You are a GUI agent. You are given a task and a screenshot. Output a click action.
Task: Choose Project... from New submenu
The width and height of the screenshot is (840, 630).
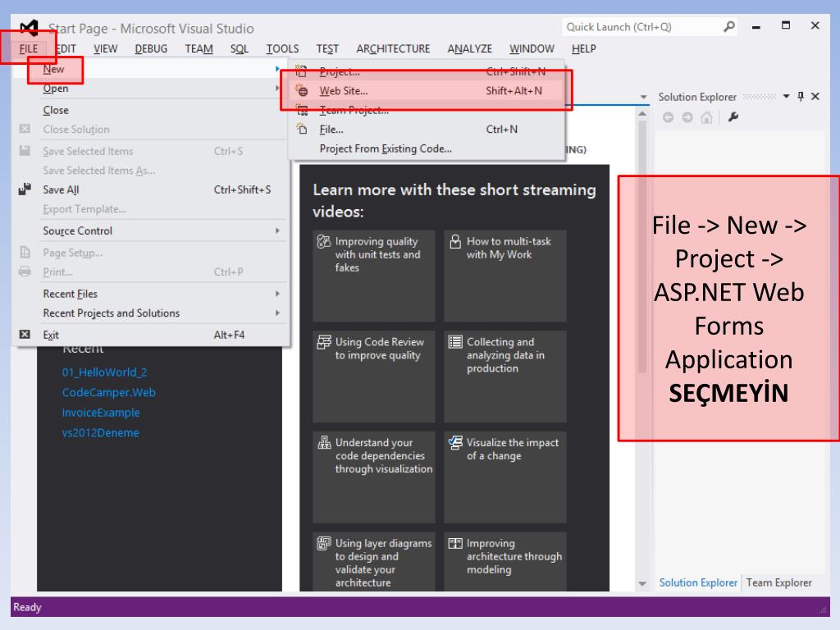coord(427,71)
